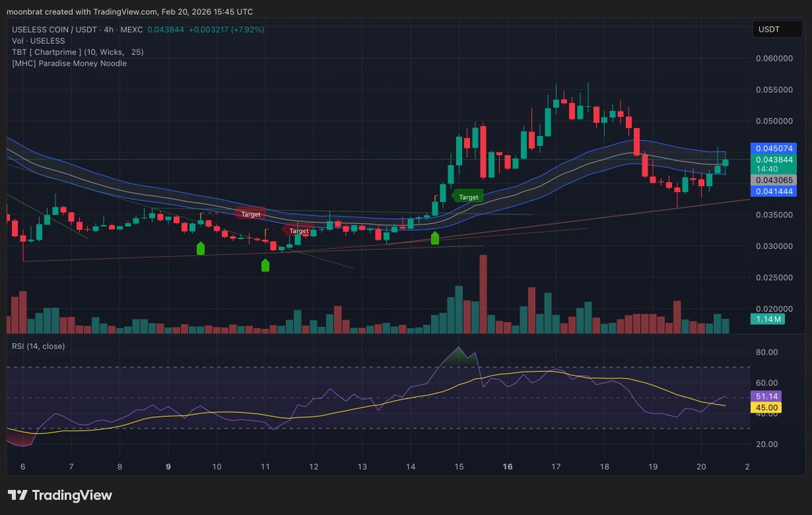Click the 0.035000 price axis label
Viewport: 812px width, 515px height.
click(773, 215)
